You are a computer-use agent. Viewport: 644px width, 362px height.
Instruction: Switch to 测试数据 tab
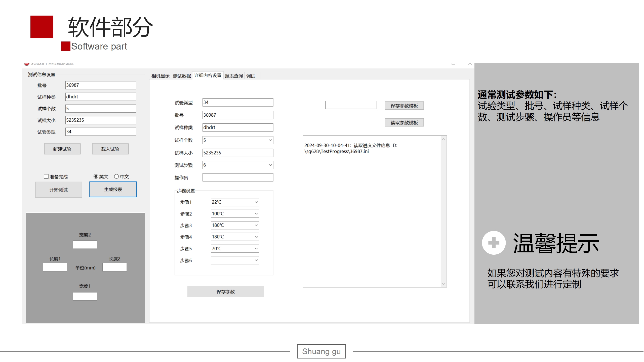(182, 76)
